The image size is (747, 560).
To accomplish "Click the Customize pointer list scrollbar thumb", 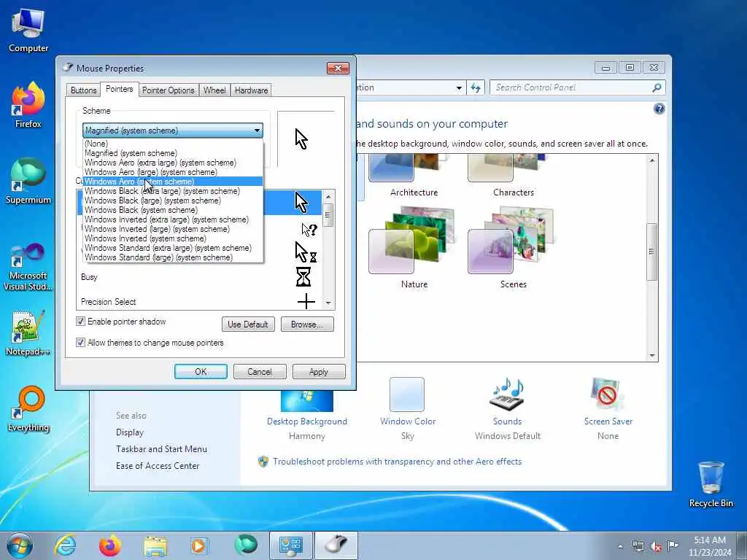I will pyautogui.click(x=328, y=215).
